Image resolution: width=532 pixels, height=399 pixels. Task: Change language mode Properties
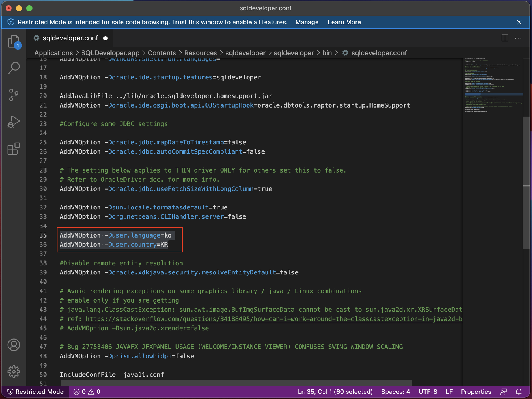coord(476,392)
